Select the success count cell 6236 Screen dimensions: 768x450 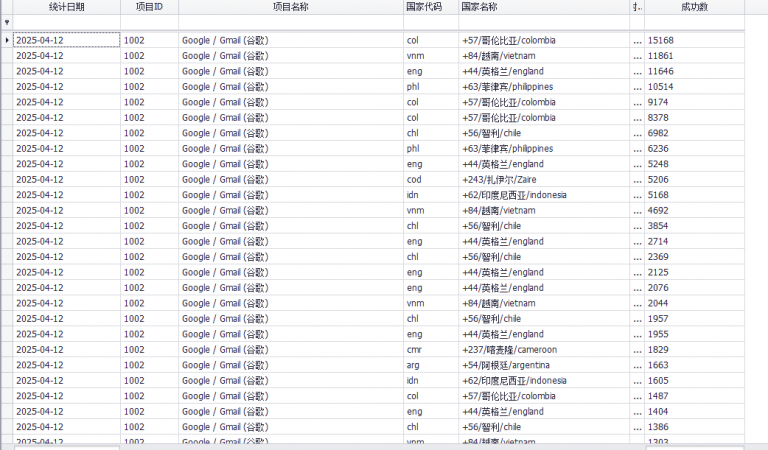(x=694, y=148)
